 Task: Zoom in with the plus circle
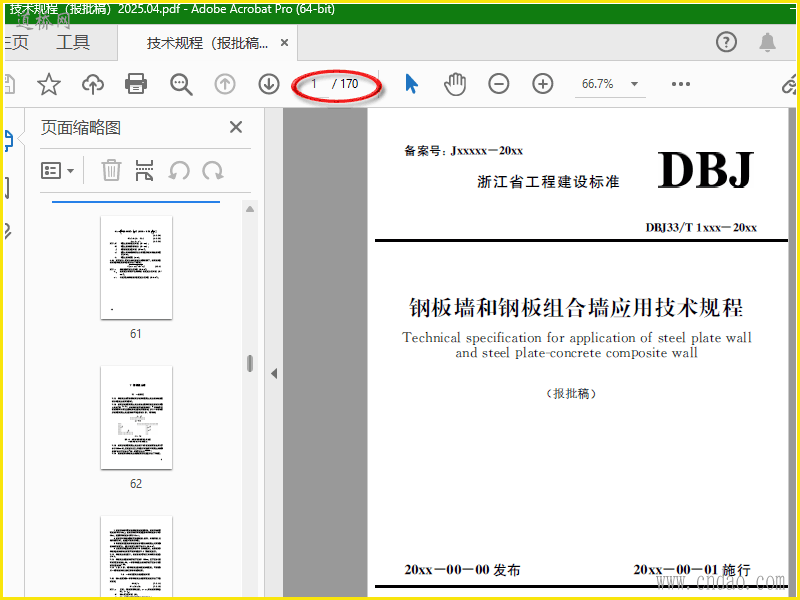[543, 84]
